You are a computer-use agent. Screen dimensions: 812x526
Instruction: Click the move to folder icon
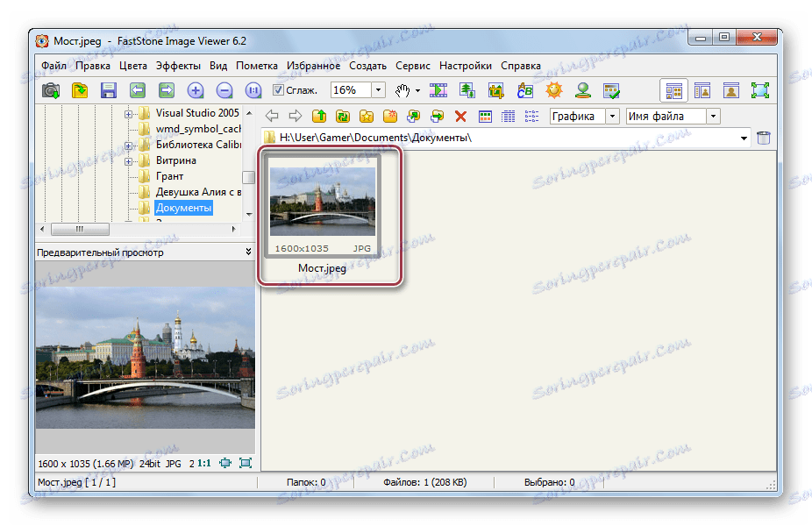pyautogui.click(x=437, y=116)
